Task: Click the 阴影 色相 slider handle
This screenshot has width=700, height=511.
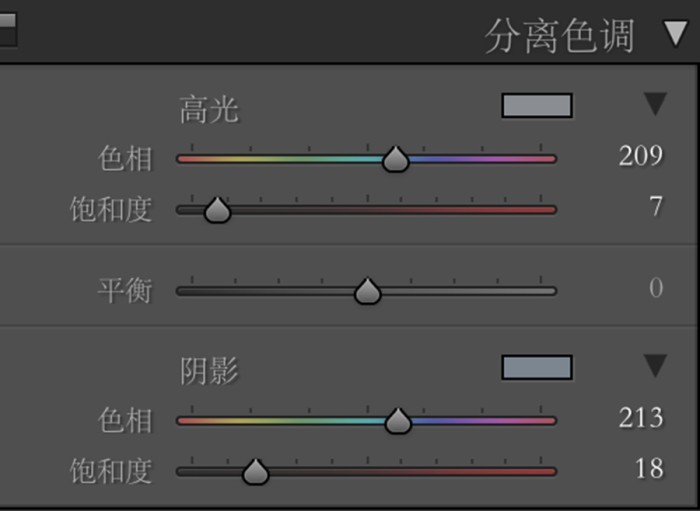Action: click(398, 421)
